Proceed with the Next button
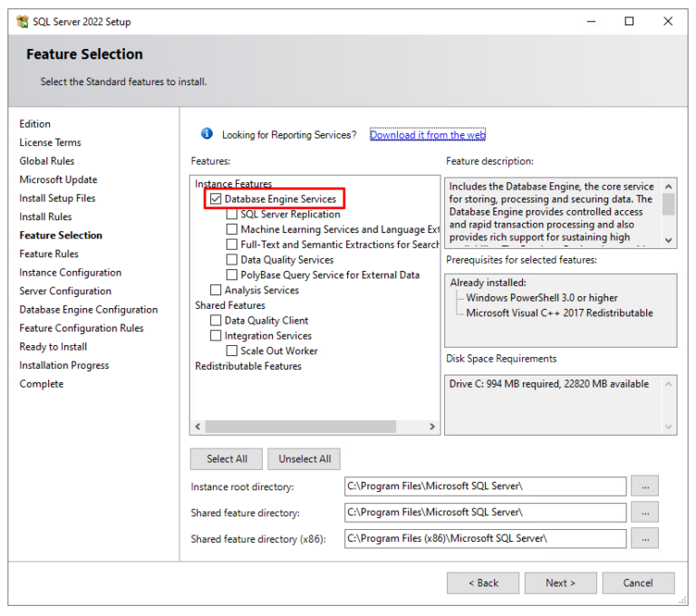This screenshot has width=696, height=616. (561, 582)
